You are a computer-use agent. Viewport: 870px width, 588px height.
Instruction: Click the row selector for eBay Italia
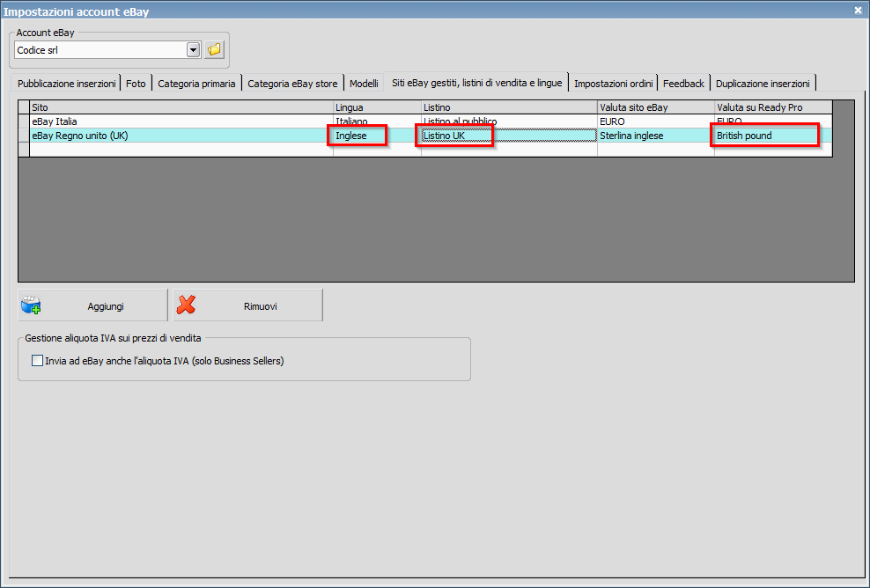pos(24,121)
